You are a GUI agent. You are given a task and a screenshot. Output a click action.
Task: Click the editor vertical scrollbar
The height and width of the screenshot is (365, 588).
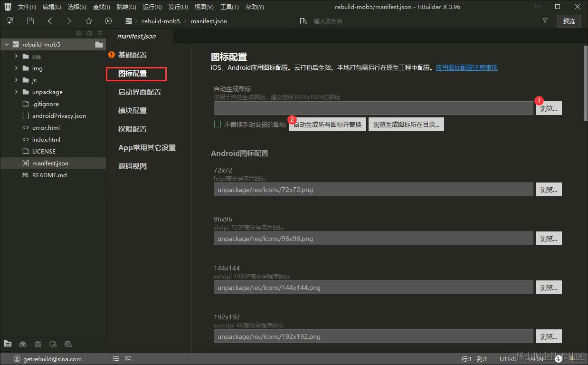(x=585, y=83)
